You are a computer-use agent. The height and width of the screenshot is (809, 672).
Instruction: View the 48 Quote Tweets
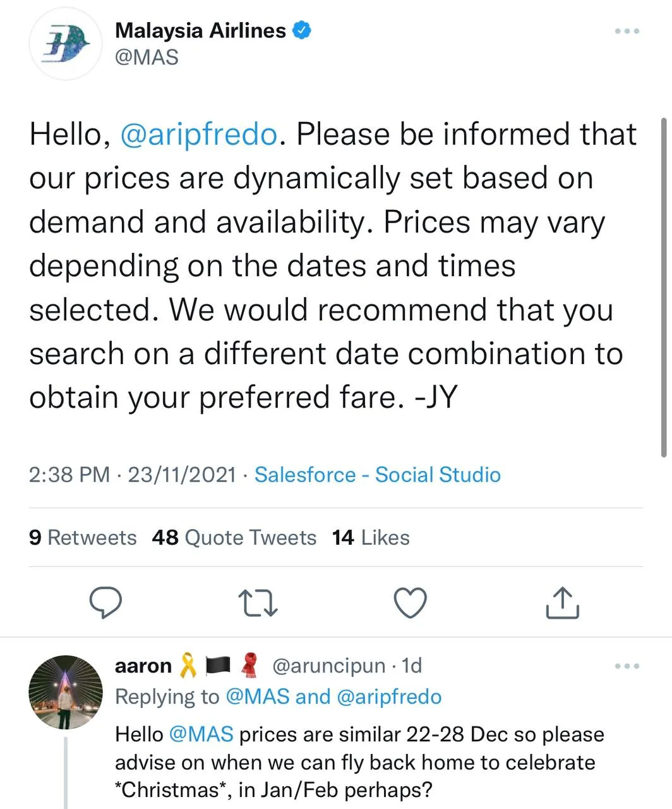click(234, 537)
